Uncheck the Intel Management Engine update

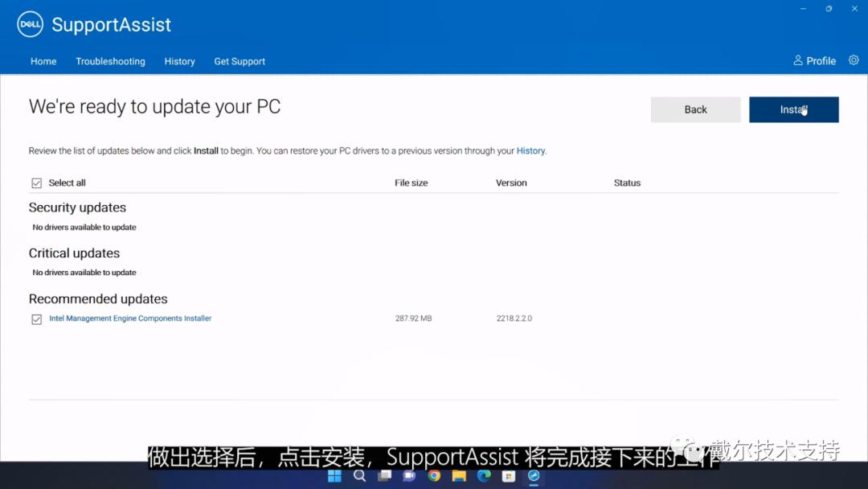pyautogui.click(x=36, y=319)
